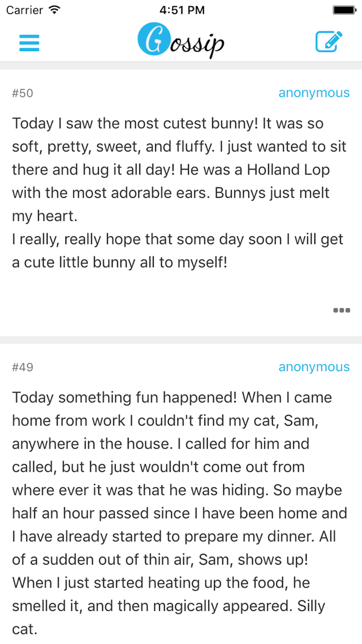
Task: Tap the WiFi signal icon
Action: 54,10
